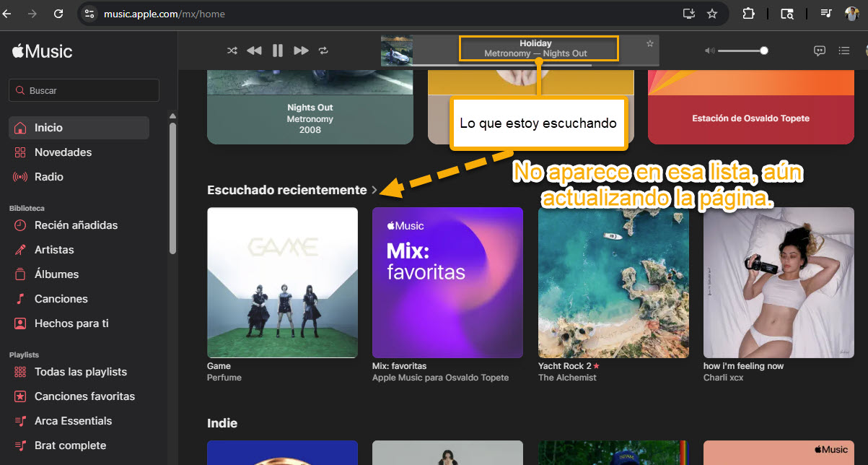
Task: Click the Radio broadcast icon
Action: pyautogui.click(x=20, y=177)
